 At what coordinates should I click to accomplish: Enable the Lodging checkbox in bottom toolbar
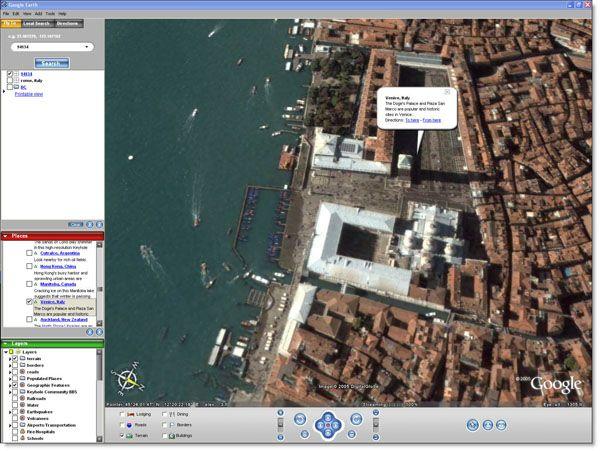pyautogui.click(x=122, y=414)
